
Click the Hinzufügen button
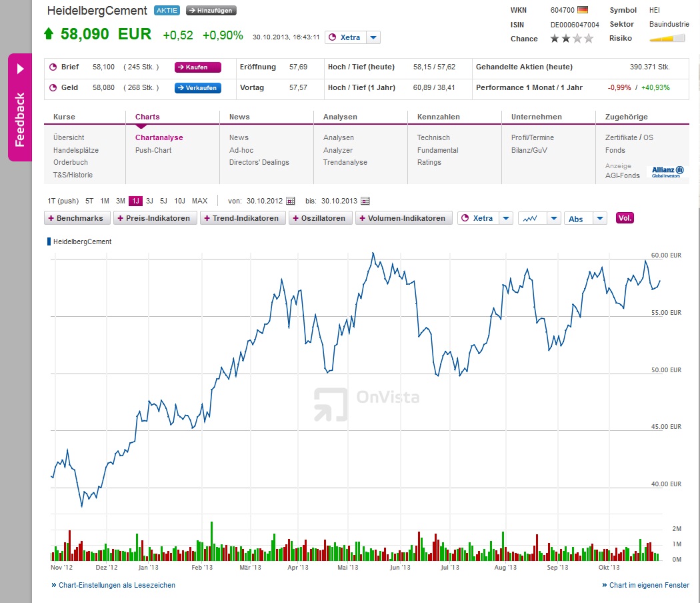tap(211, 10)
